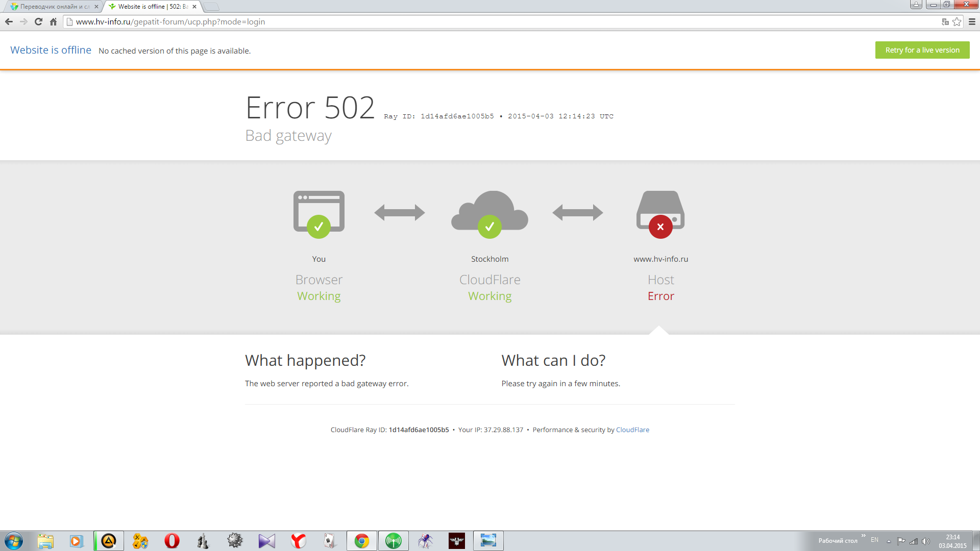Viewport: 980px width, 551px height.
Task: Click the translate page icon in address bar
Action: (x=945, y=22)
